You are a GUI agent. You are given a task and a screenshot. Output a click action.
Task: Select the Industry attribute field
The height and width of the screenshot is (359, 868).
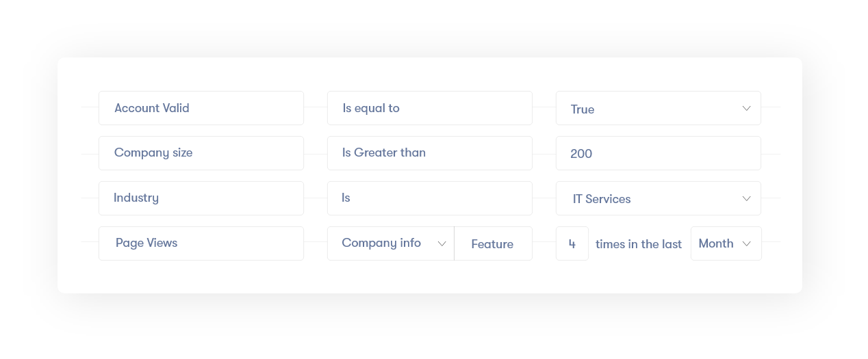point(201,198)
